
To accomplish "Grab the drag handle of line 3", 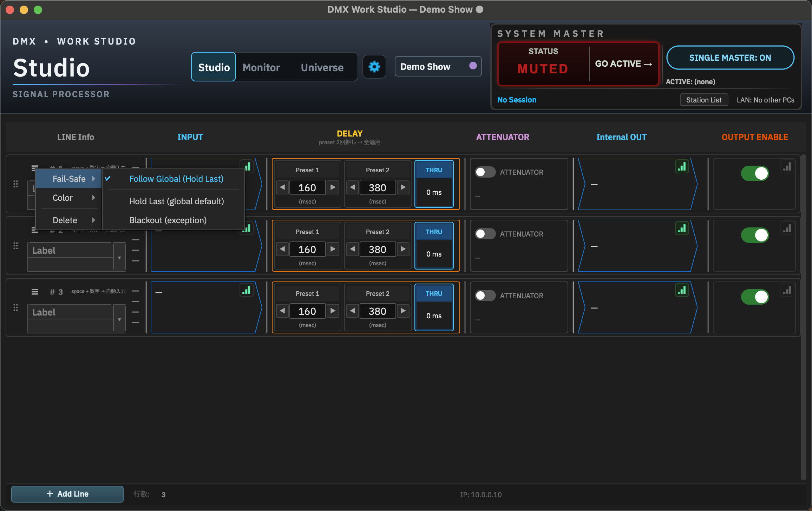I will [x=15, y=307].
